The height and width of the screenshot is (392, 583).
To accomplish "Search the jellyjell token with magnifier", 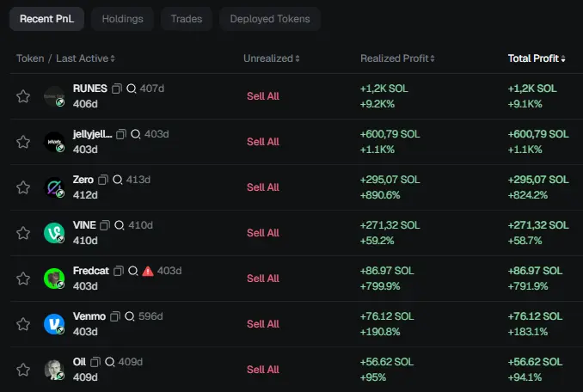I will click(x=136, y=134).
